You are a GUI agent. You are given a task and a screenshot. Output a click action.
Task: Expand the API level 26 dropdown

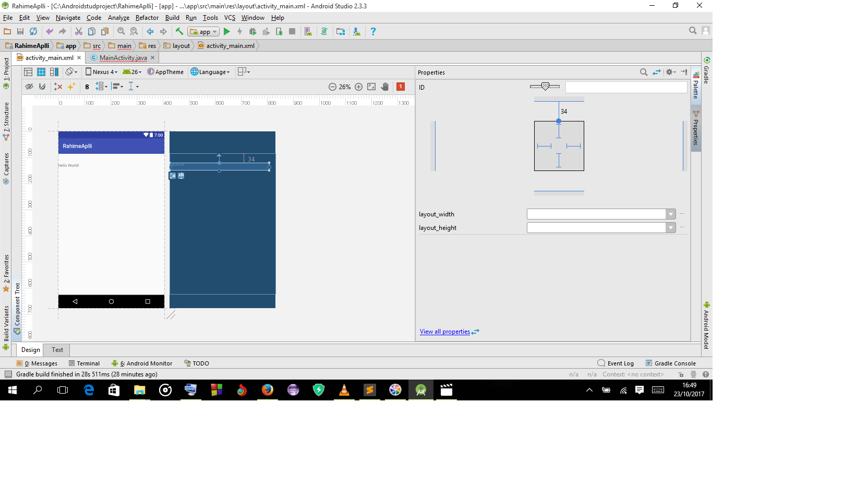coord(131,72)
